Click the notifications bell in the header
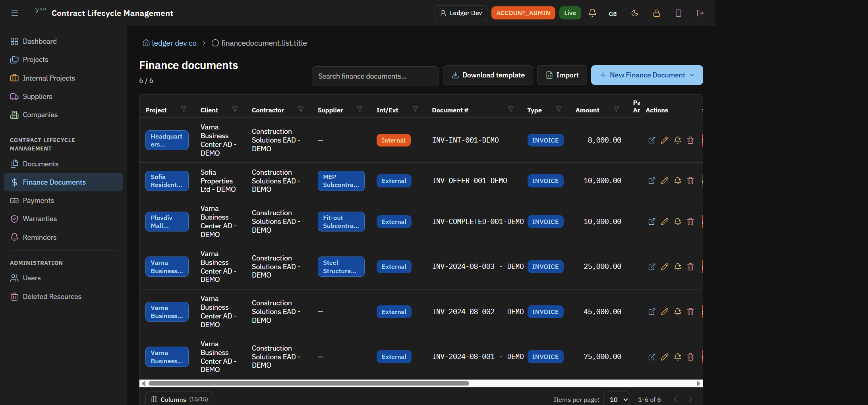The width and height of the screenshot is (868, 405). [x=592, y=13]
